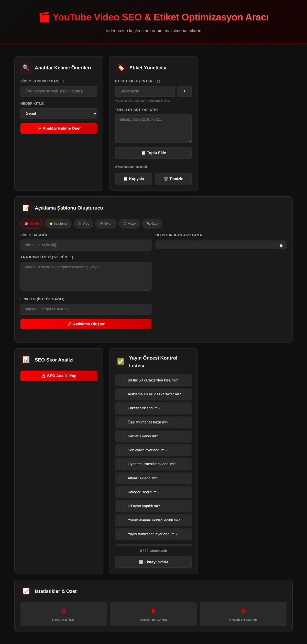
Task: Copy tags with the Kopyala button
Action: [134, 179]
